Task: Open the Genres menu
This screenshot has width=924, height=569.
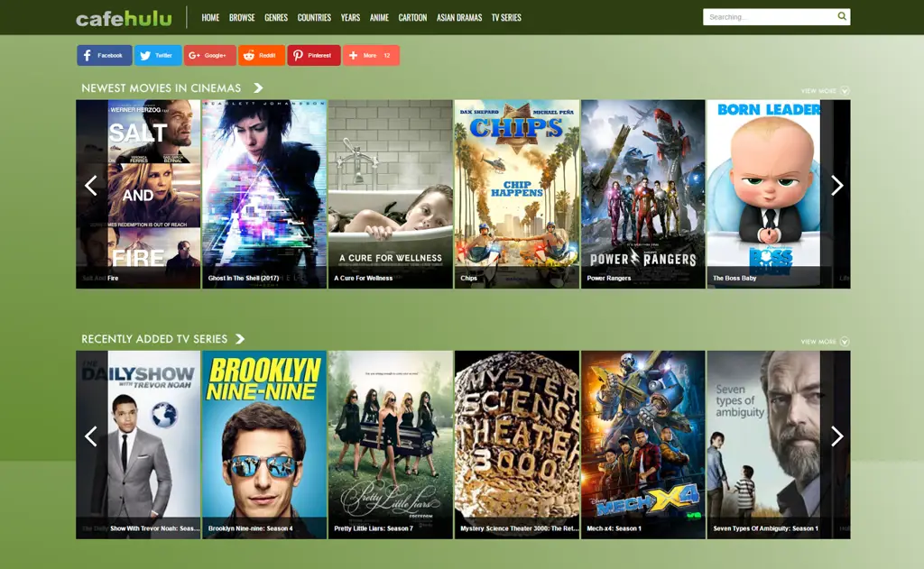Action: (x=276, y=18)
